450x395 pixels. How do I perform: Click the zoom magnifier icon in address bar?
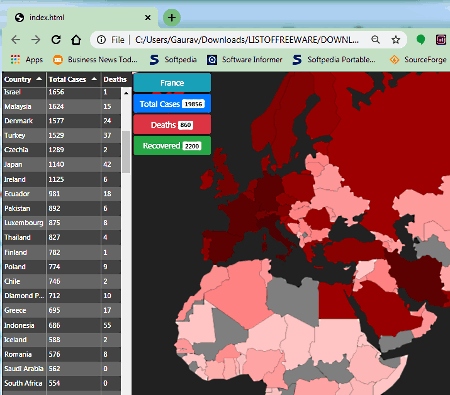(x=376, y=40)
